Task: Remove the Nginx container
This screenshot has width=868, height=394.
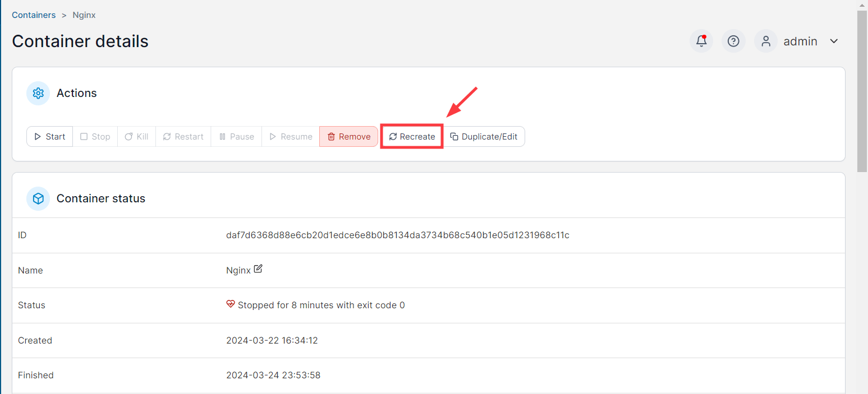Action: pyautogui.click(x=348, y=137)
